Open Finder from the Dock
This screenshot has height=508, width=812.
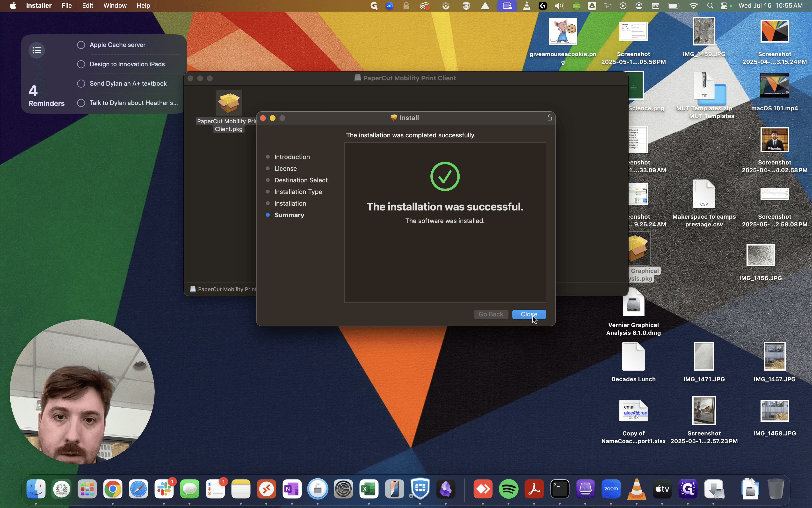click(36, 489)
